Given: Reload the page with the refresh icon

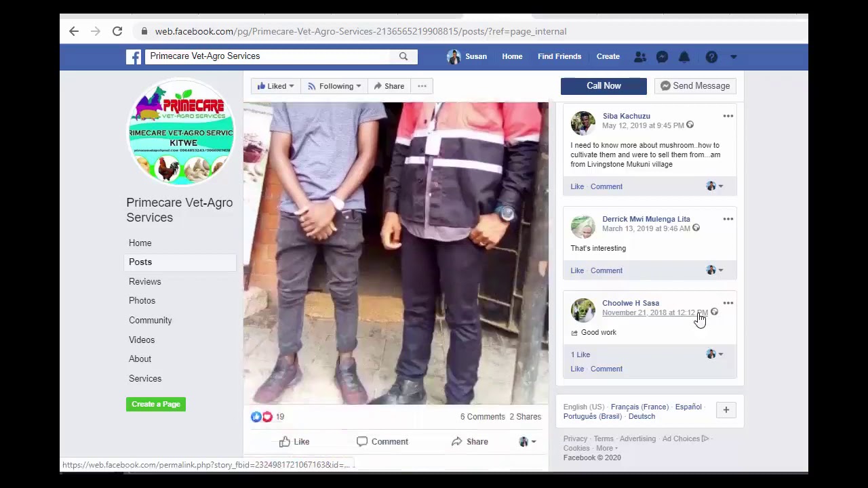Looking at the screenshot, I should (117, 31).
